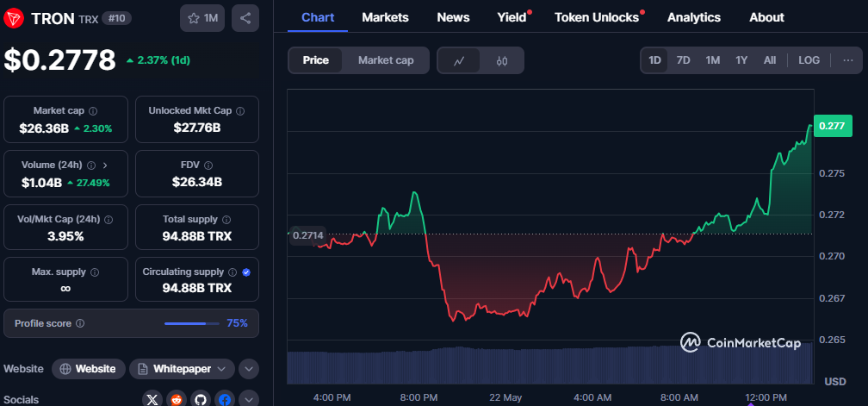The image size is (868, 406).
Task: Click the TRON logo icon
Action: click(x=13, y=18)
